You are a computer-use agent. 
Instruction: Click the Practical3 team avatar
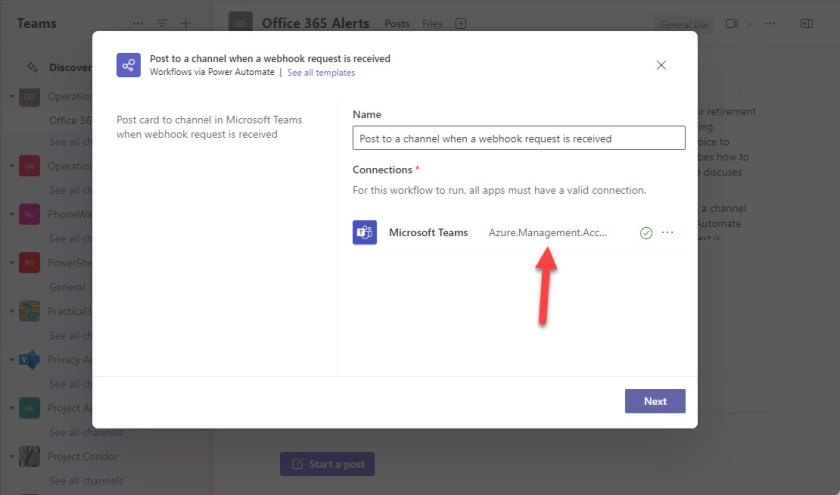(29, 311)
